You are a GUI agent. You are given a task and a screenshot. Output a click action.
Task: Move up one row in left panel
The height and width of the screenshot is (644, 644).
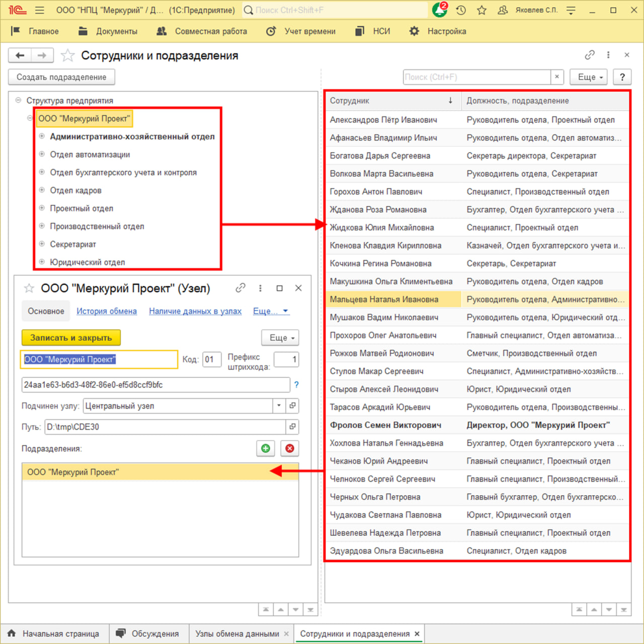click(281, 609)
